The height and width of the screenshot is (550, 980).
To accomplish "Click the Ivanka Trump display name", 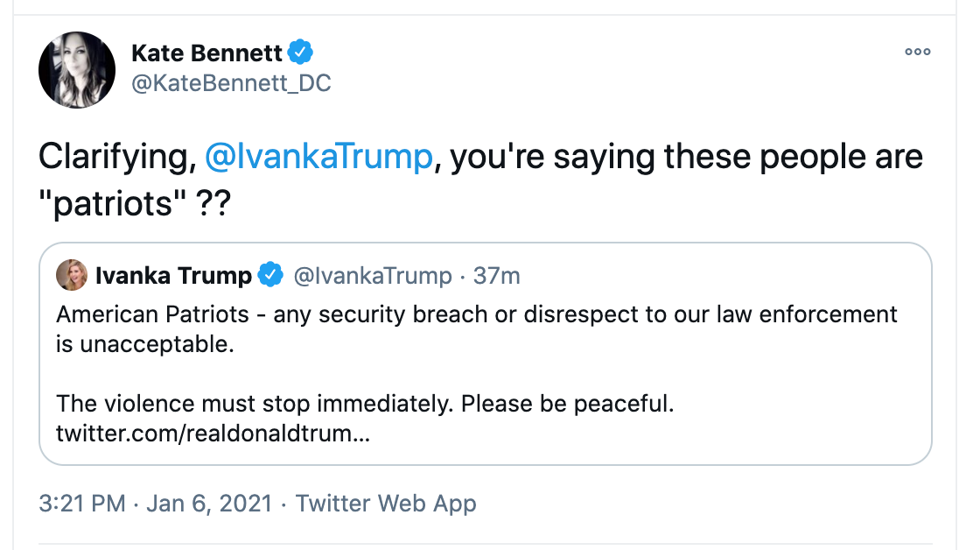I will tap(173, 274).
